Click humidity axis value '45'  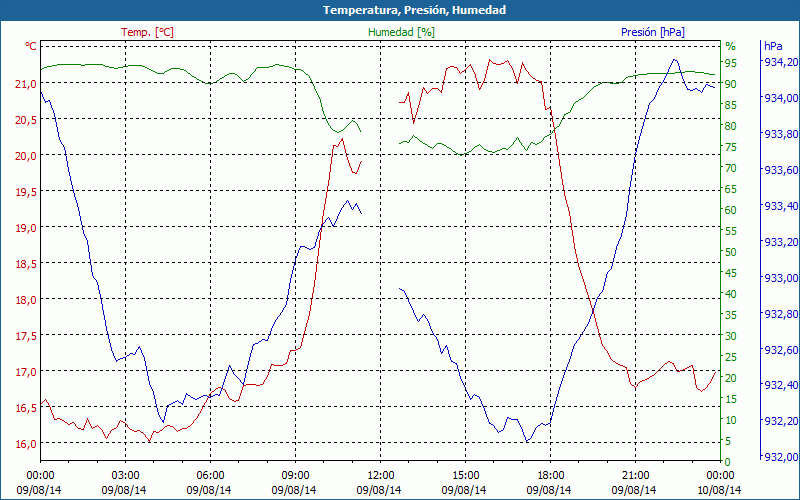click(x=731, y=273)
